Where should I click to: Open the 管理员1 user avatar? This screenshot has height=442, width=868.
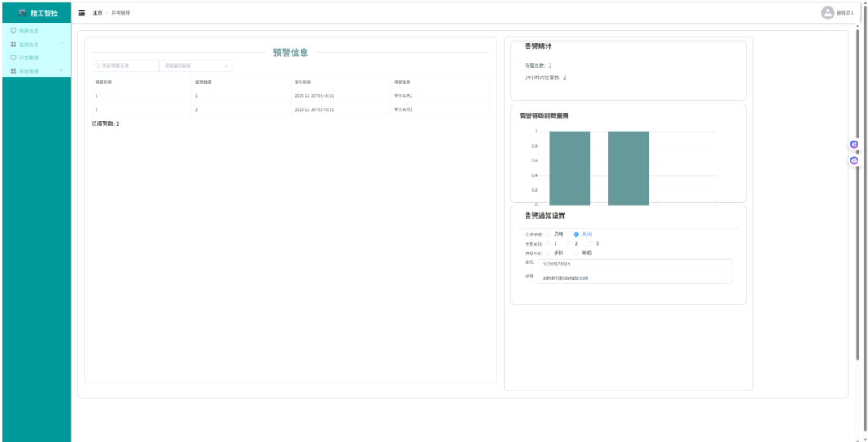point(828,13)
